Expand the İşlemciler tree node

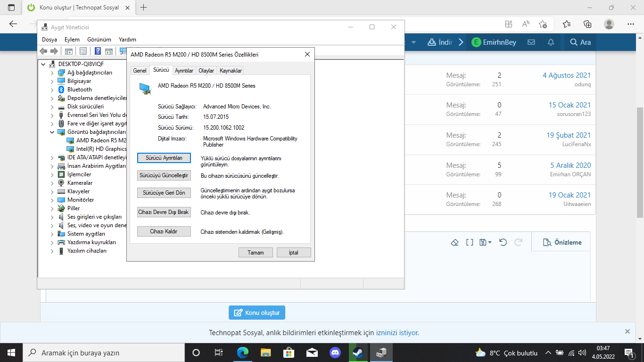click(x=52, y=174)
